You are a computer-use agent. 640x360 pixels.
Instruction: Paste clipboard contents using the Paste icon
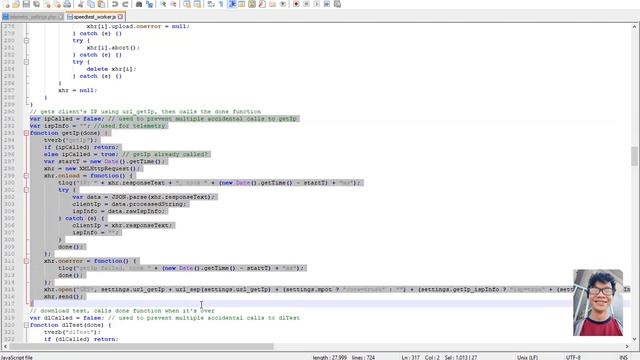tap(101, 4)
